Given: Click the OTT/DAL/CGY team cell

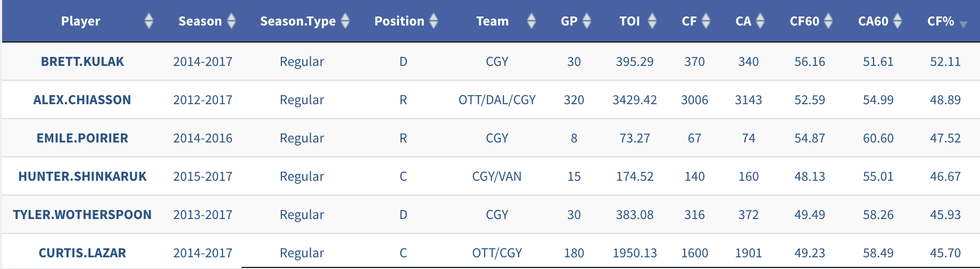Looking at the screenshot, I should [x=497, y=100].
